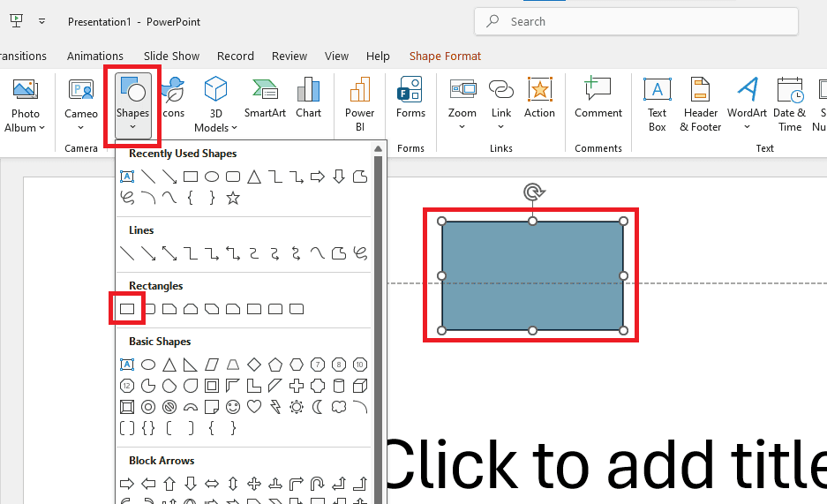Click the Action star icon

[539, 89]
